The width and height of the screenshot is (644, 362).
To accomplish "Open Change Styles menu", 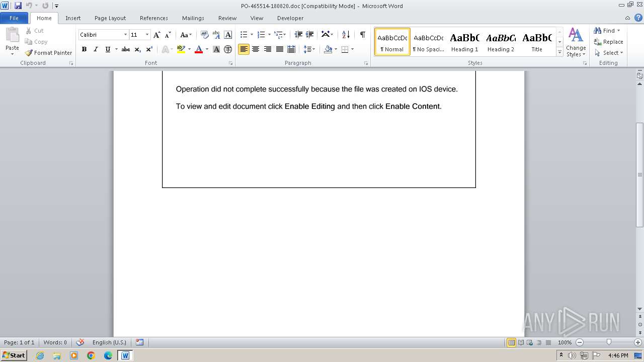I will (x=576, y=42).
